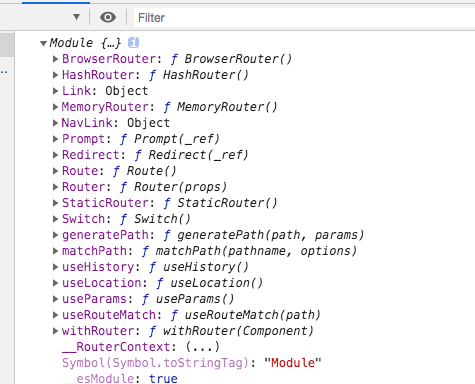Expand the Redirect function entry
The width and height of the screenshot is (475, 384).
[x=55, y=155]
